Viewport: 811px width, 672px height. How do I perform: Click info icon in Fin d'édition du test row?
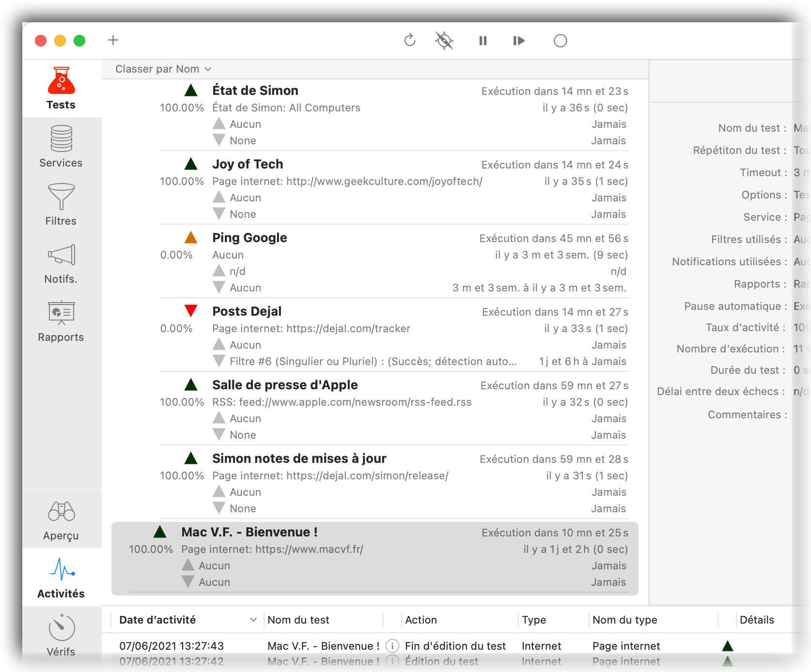pyautogui.click(x=392, y=646)
